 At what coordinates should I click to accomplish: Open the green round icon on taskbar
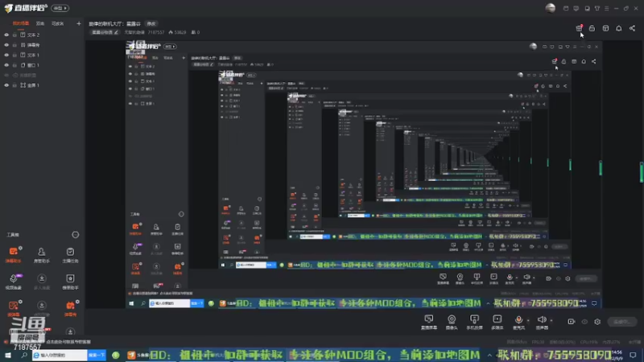click(x=116, y=355)
